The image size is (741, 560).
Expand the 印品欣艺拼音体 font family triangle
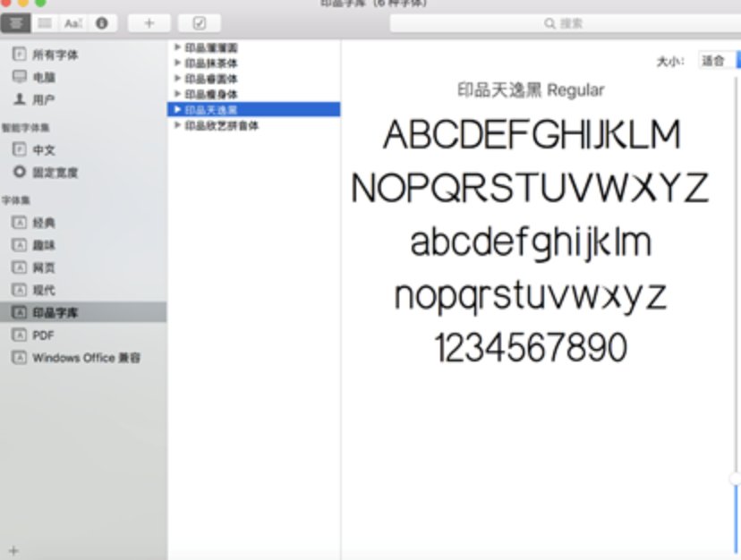click(x=178, y=125)
